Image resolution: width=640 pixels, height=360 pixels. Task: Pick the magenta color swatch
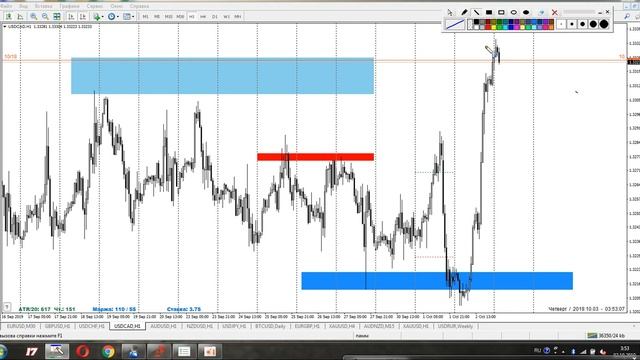[x=516, y=27]
